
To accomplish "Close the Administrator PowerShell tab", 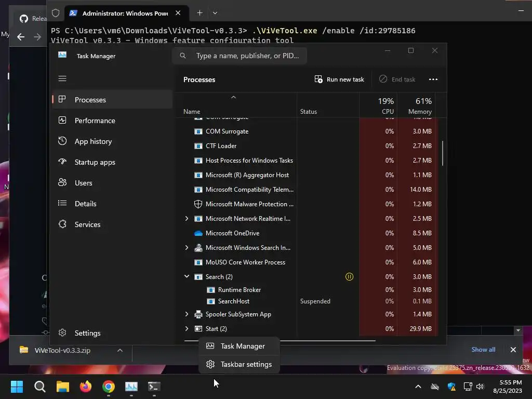I will (178, 13).
